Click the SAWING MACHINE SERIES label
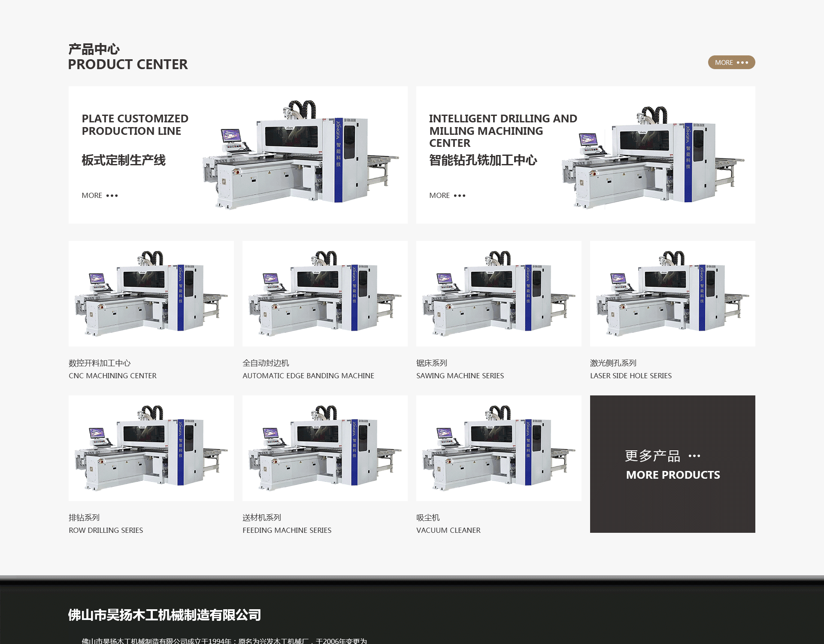The image size is (824, 644). [x=460, y=376]
